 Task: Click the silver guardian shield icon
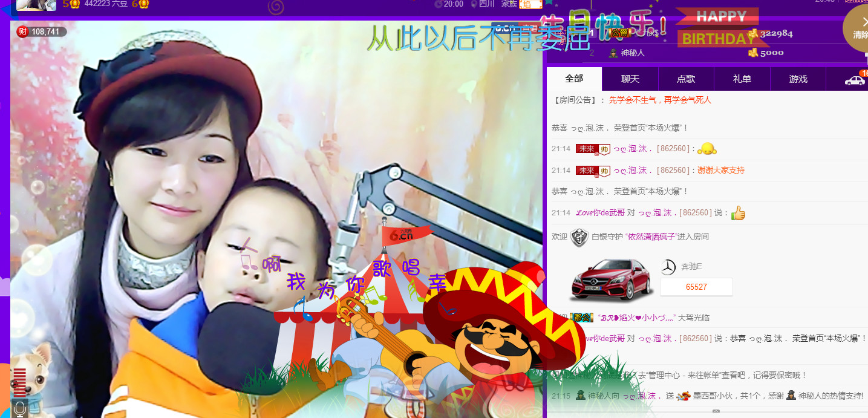[x=579, y=237]
